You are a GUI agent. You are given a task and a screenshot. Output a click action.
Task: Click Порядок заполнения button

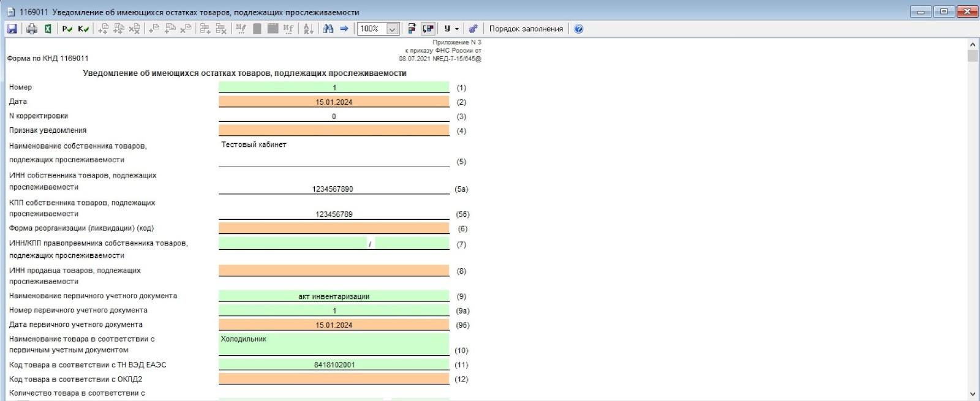coord(526,29)
